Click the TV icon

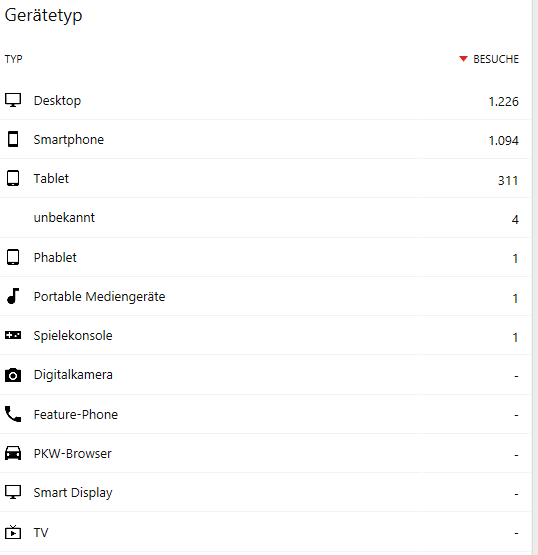pos(13,532)
